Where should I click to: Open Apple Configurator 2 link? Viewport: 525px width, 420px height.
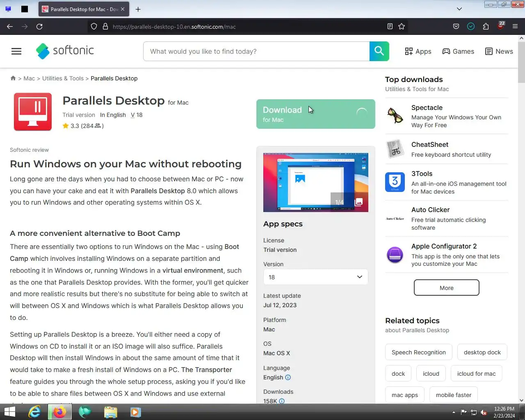444,246
